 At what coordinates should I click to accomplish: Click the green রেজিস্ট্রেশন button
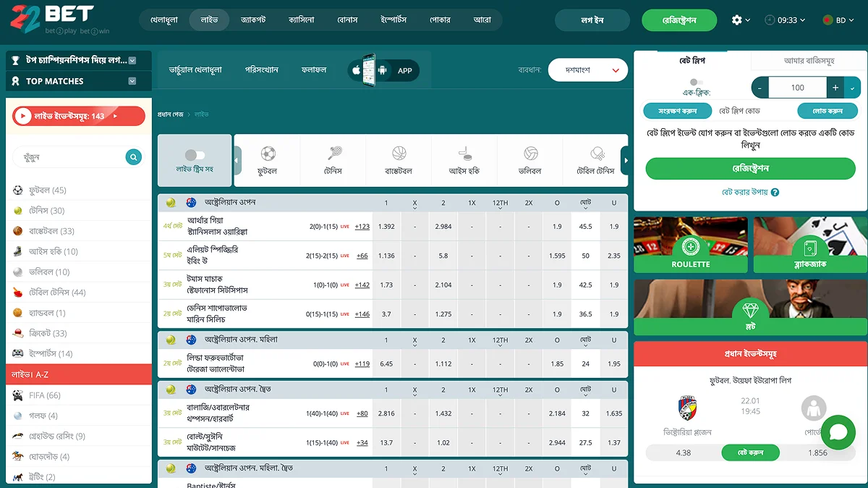pyautogui.click(x=679, y=21)
